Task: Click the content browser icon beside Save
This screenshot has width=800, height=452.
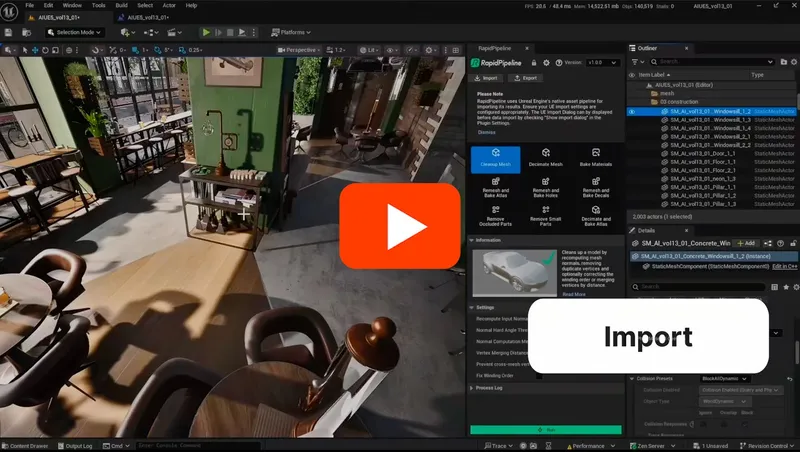Action: tap(26, 32)
